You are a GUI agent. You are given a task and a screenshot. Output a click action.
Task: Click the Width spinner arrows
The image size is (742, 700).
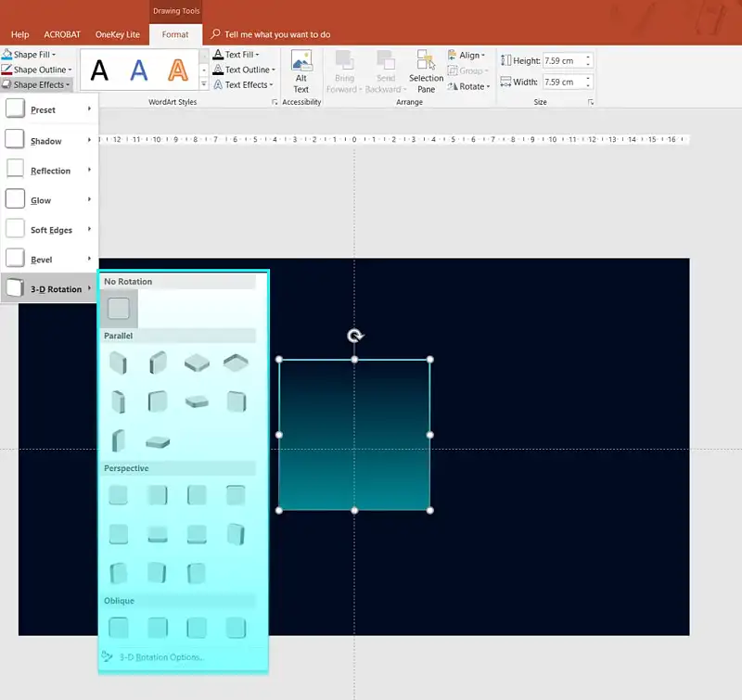(x=588, y=82)
